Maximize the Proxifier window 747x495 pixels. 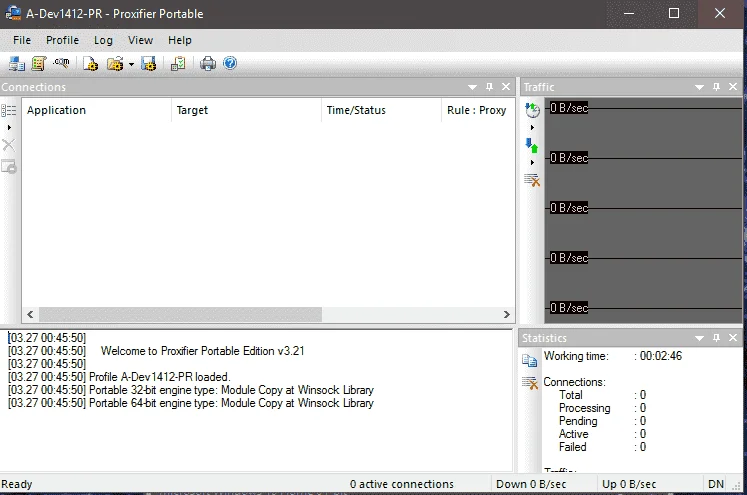[674, 13]
